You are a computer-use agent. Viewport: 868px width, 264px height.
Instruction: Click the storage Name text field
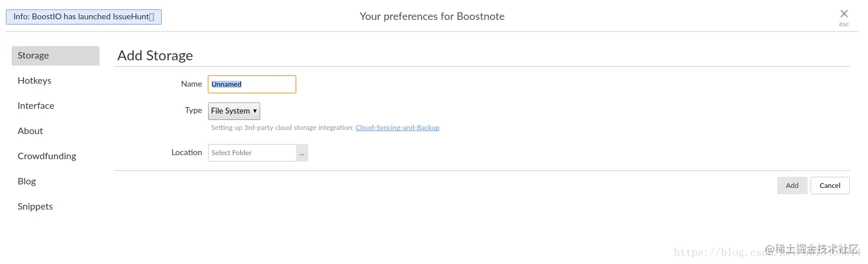(x=252, y=84)
